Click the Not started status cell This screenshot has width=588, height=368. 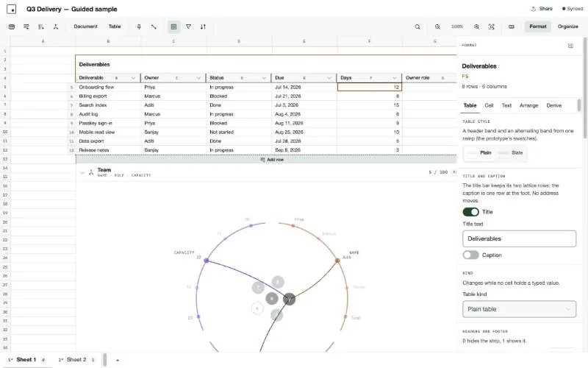tap(238, 132)
